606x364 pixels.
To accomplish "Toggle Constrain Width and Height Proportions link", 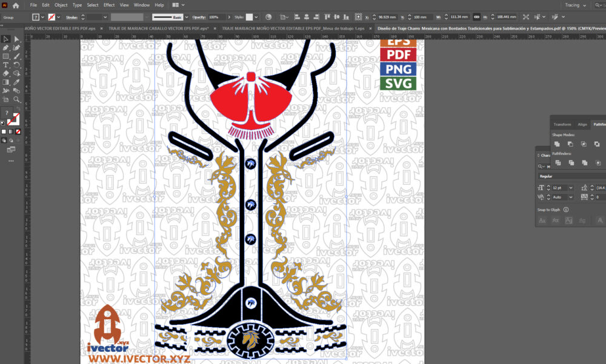I will (x=476, y=17).
